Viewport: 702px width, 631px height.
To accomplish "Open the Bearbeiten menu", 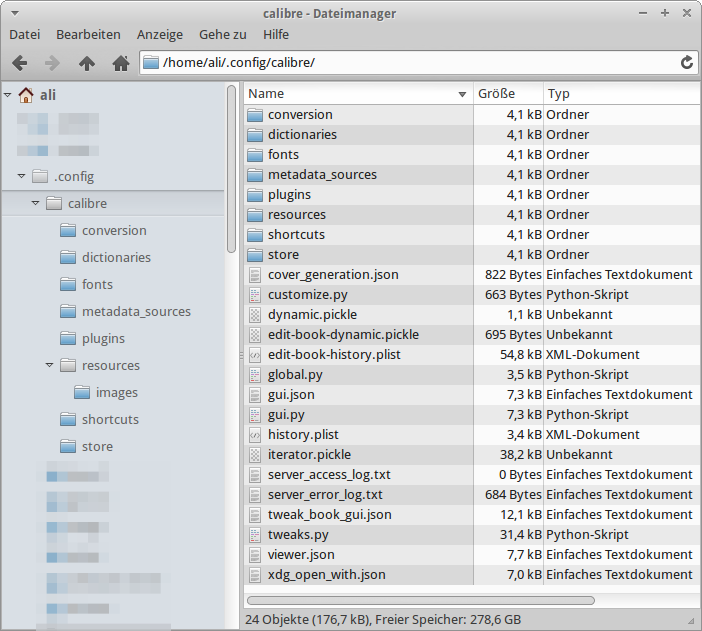I will tap(88, 34).
